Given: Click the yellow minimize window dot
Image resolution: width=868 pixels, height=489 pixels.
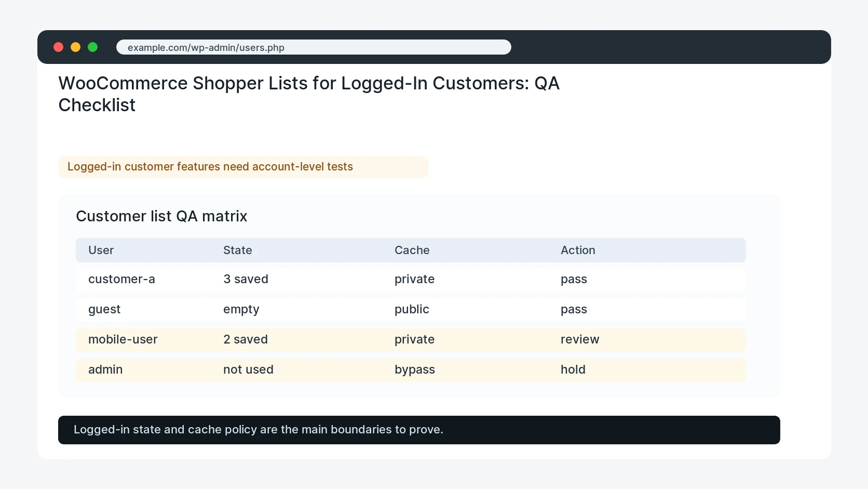Looking at the screenshot, I should point(76,47).
